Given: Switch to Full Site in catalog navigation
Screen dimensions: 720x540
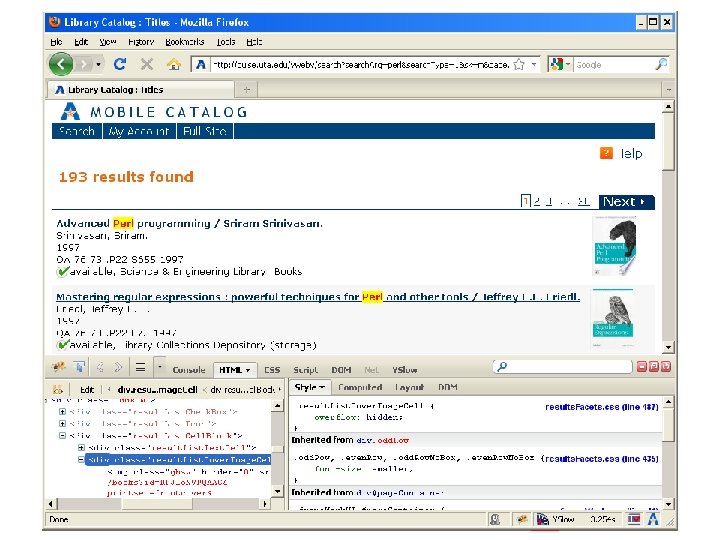Looking at the screenshot, I should (x=205, y=131).
